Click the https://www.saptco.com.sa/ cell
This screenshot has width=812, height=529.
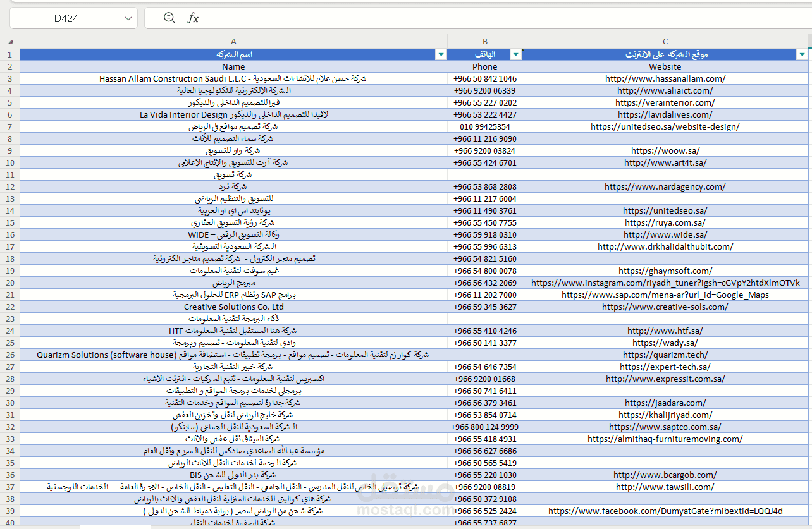click(665, 427)
